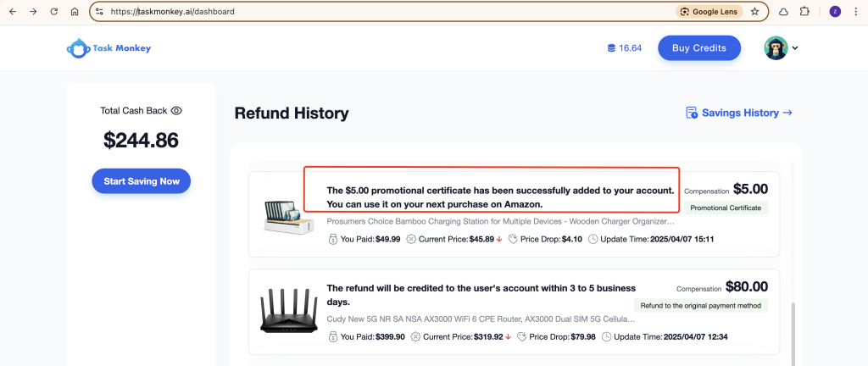The image size is (868, 366).
Task: Select the $5.00 promotional certificate message
Action: [x=500, y=197]
